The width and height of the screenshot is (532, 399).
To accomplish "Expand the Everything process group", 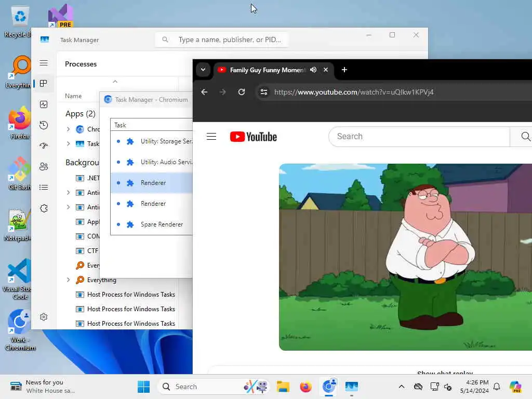I will [68, 280].
